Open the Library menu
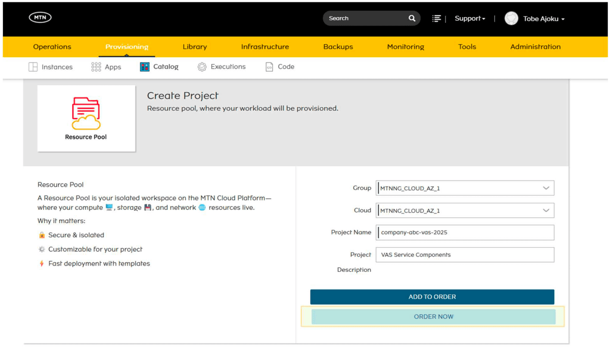The image size is (609, 364). (195, 46)
